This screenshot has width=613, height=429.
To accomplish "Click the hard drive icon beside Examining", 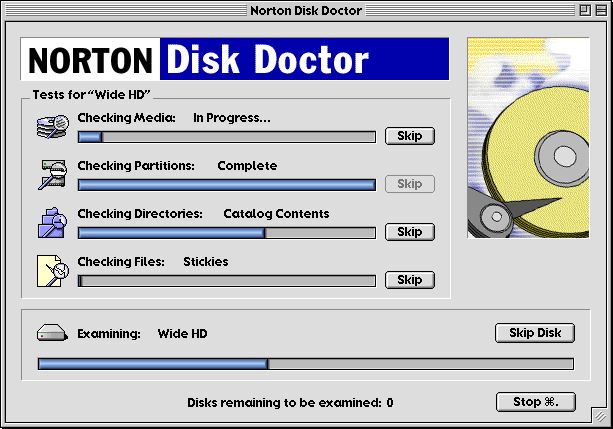I will pyautogui.click(x=52, y=333).
